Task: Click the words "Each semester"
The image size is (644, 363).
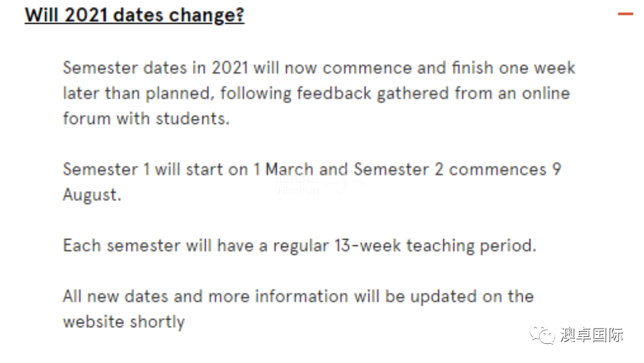Action: (x=121, y=245)
